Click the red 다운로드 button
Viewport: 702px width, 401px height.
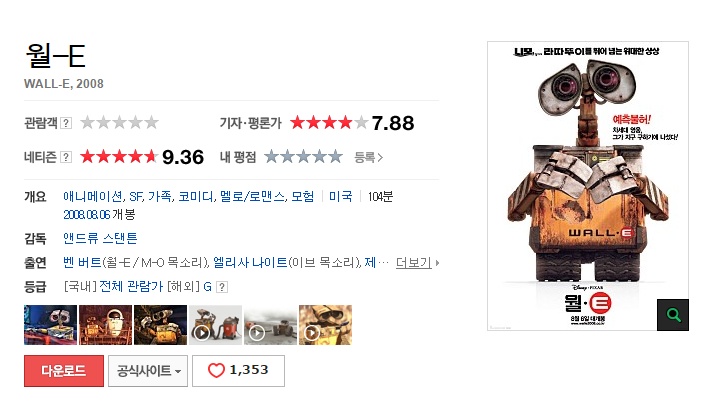point(64,371)
